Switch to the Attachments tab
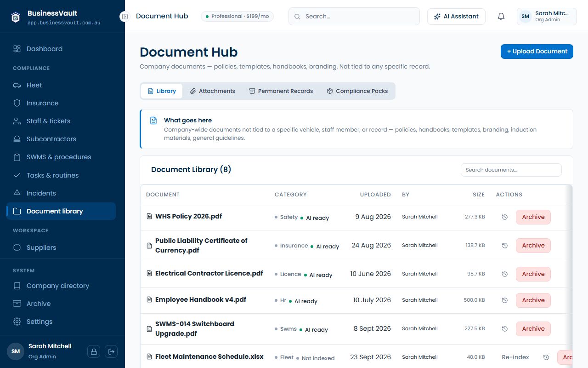This screenshot has width=588, height=368. tap(213, 91)
